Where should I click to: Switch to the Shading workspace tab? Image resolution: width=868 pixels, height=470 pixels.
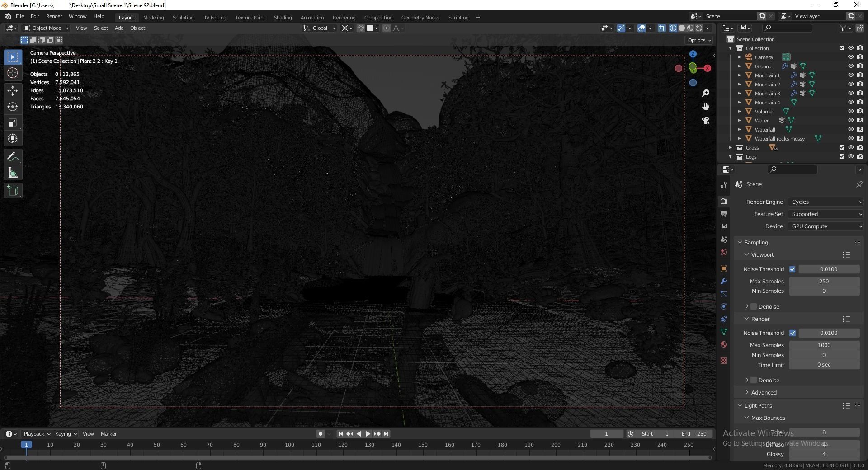(283, 18)
